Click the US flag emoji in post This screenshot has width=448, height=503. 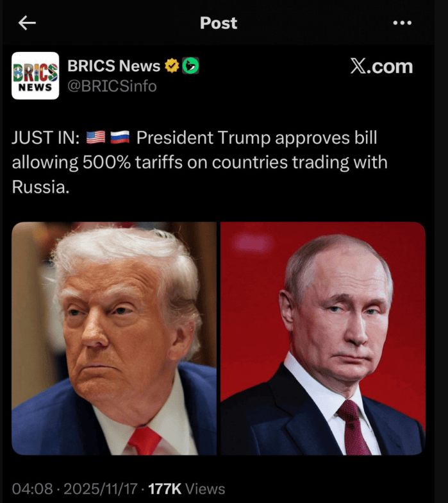click(95, 137)
